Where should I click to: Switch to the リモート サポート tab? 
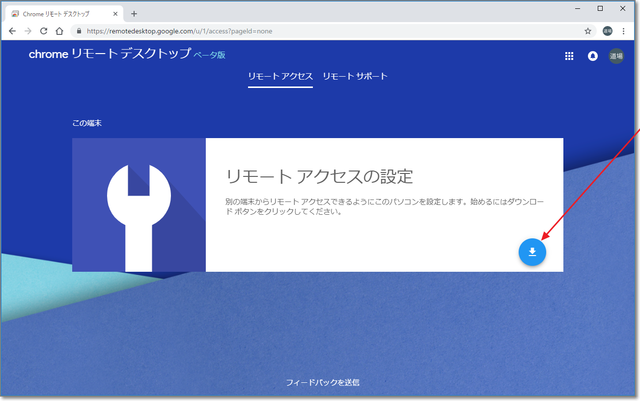tap(355, 76)
